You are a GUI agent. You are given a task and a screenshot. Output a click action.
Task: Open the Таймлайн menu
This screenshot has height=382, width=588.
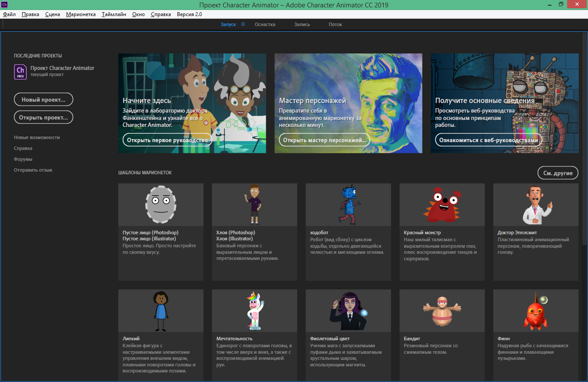click(x=114, y=14)
